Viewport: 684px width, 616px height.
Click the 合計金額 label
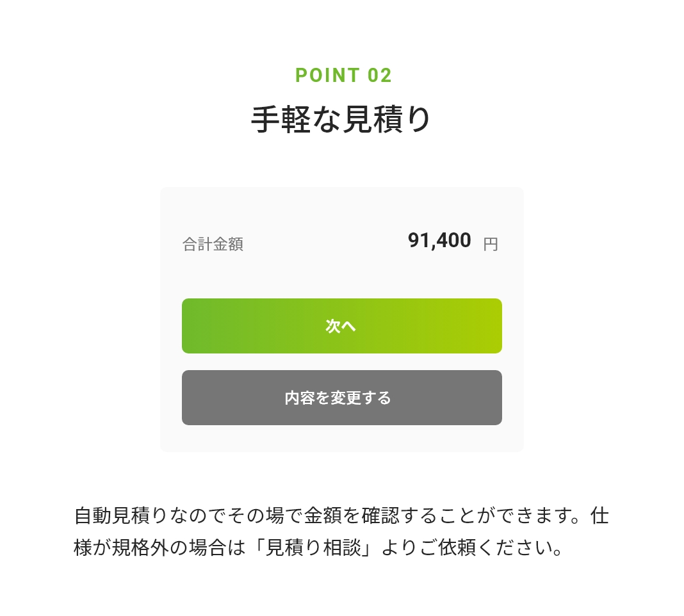pos(213,243)
